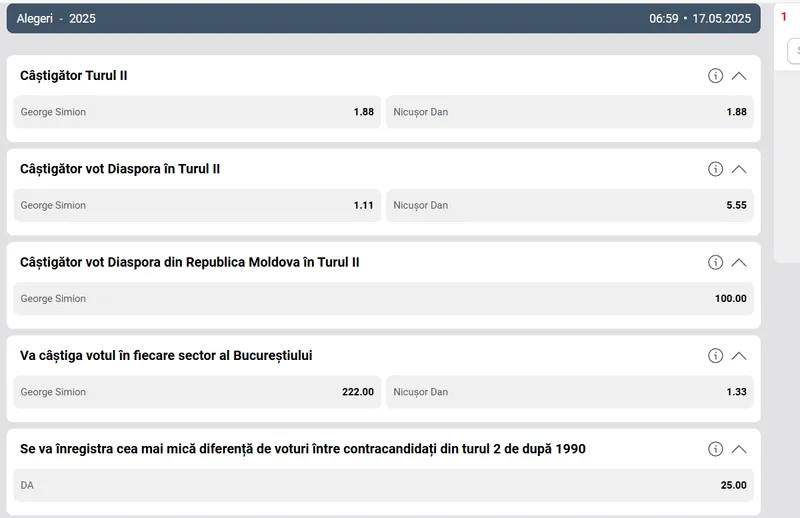Show info for Câștigător vot Diaspora în Turul II
Viewport: 800px width, 518px height.
pos(715,169)
